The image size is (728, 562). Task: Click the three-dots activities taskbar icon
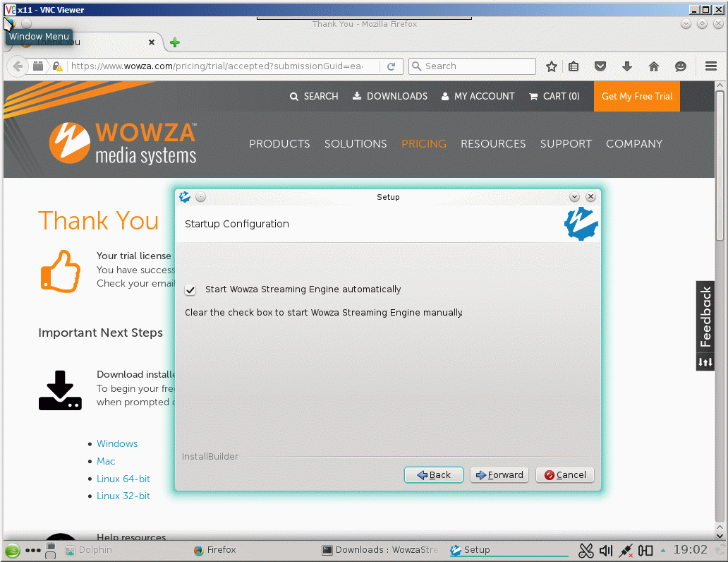[33, 551]
